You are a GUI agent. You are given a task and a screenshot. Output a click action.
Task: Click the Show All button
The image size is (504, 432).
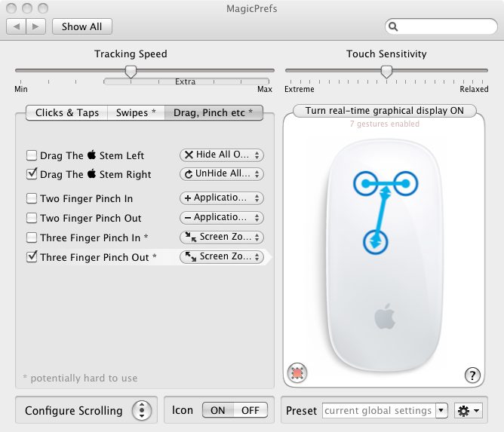click(x=81, y=26)
